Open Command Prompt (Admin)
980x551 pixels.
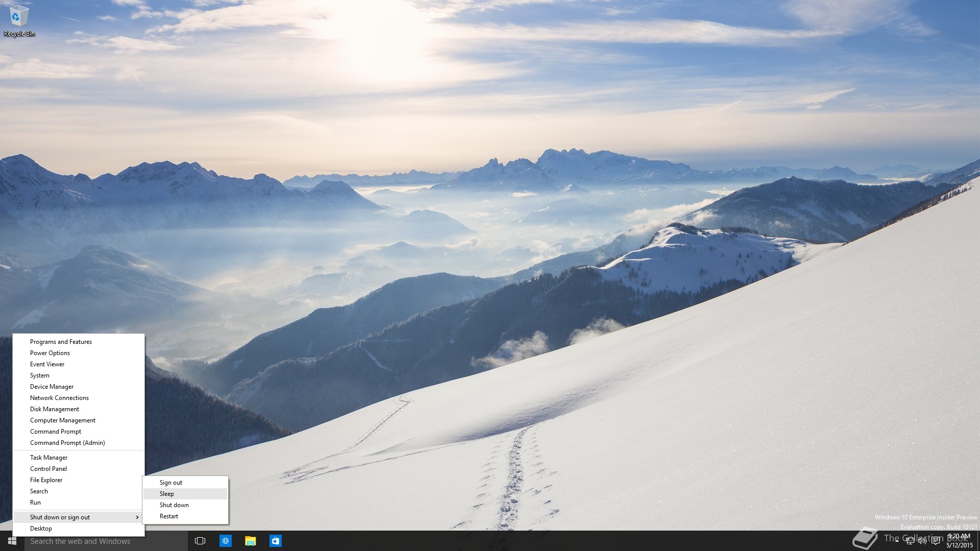tap(79, 443)
